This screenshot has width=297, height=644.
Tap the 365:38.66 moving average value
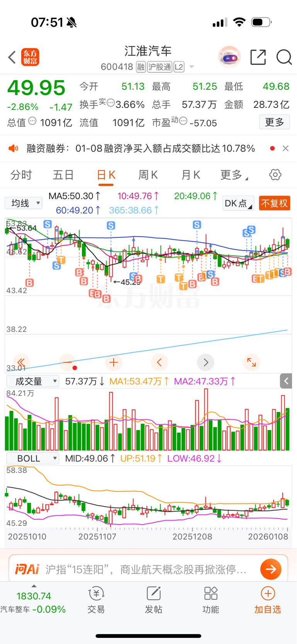tap(134, 210)
